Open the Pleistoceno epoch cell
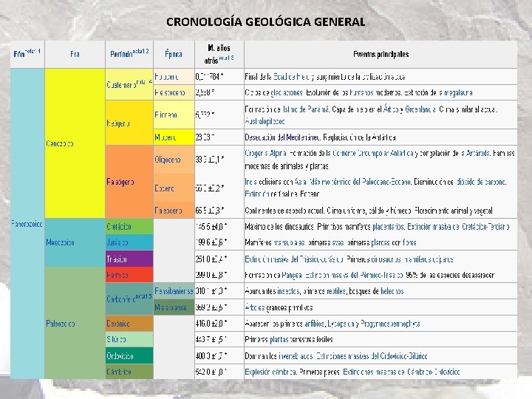This screenshot has width=532, height=399. point(174,92)
